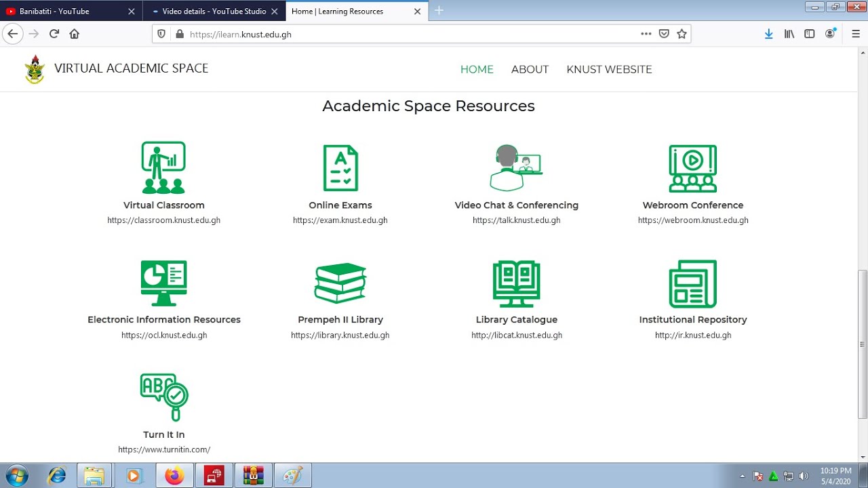Open the Library bookshelf icon
The width and height of the screenshot is (868, 488).
[789, 34]
